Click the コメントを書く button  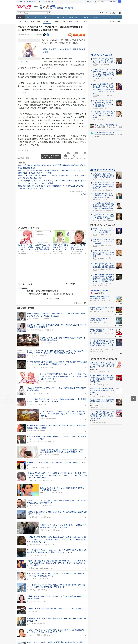(69, 284)
